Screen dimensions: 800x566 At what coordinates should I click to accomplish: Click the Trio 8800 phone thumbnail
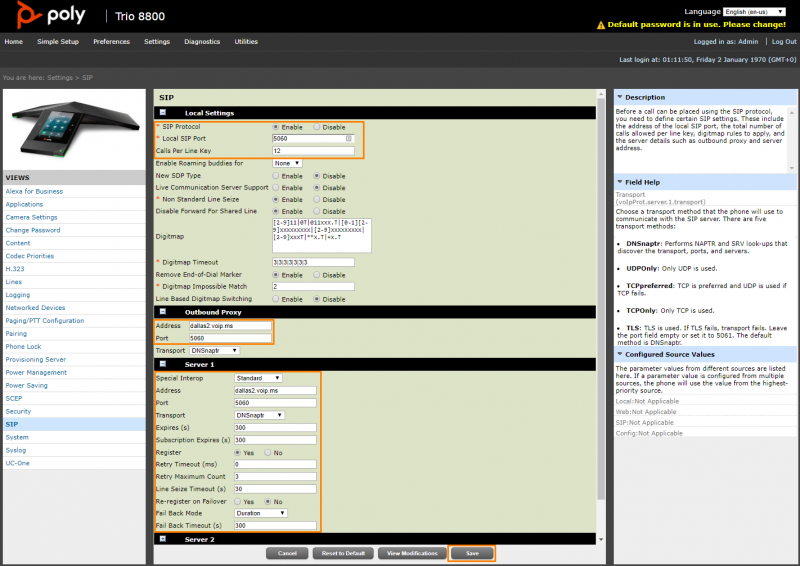coord(74,129)
